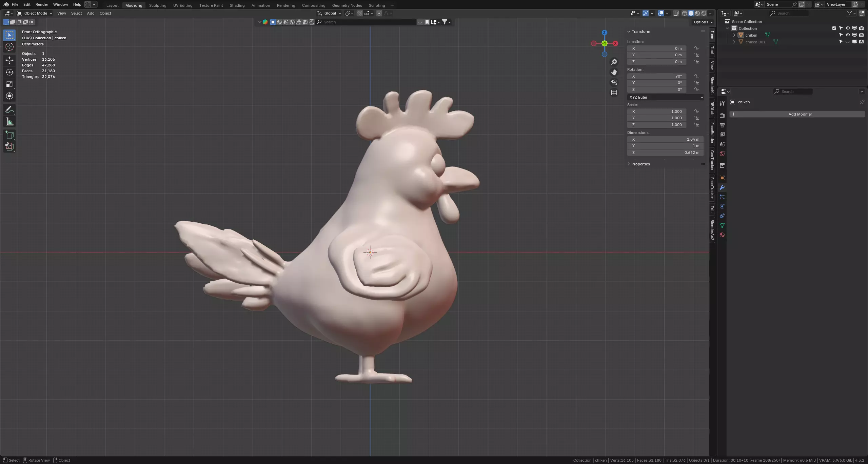868x464 pixels.
Task: Select the Scale tool
Action: pyautogui.click(x=9, y=84)
